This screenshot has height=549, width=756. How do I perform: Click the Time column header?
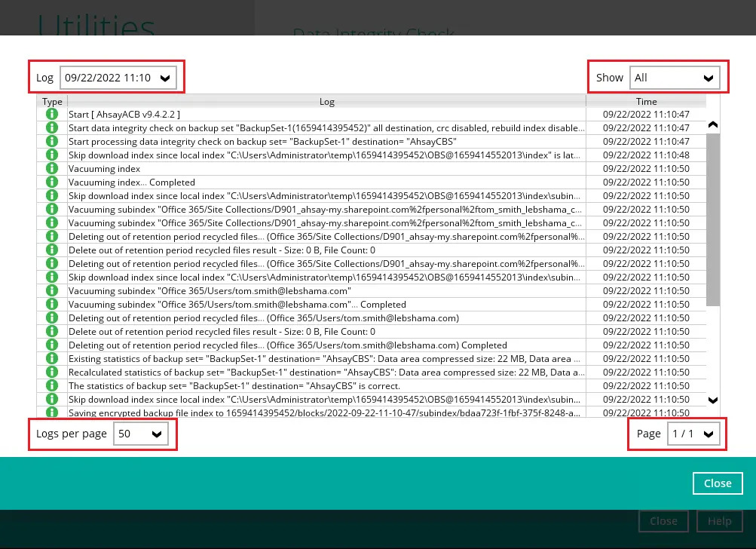[x=646, y=101]
